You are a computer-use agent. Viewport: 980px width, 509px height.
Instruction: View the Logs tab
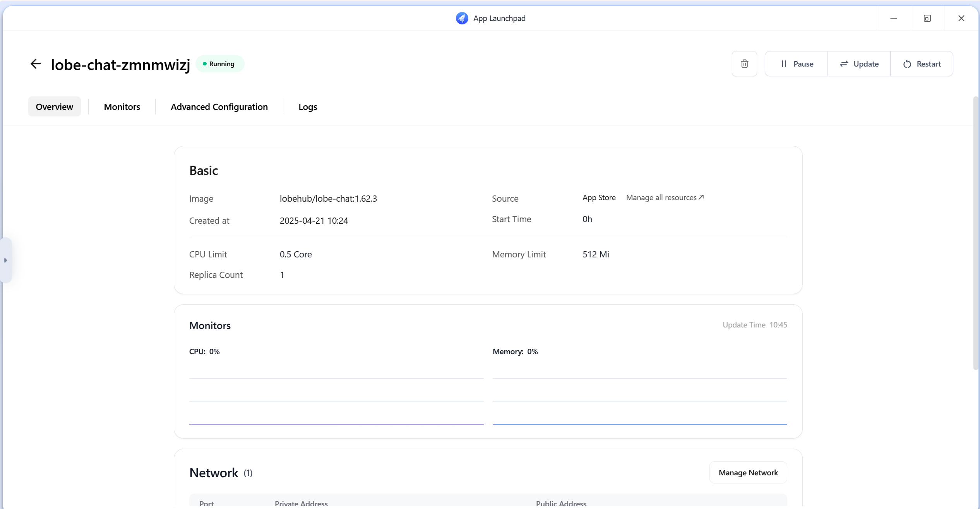click(x=308, y=106)
